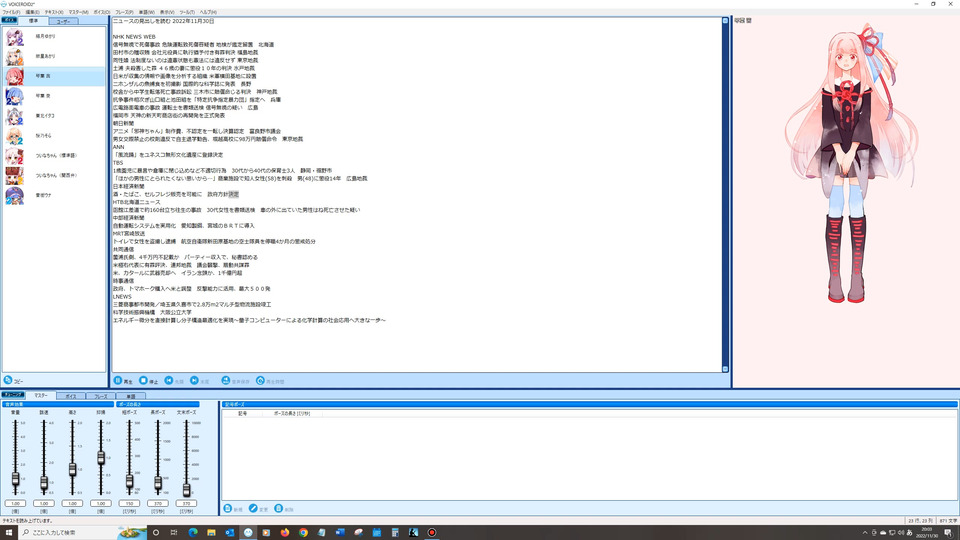Click the 短ポーズ value field showing 150
Image resolution: width=960 pixels, height=540 pixels.
(129, 503)
